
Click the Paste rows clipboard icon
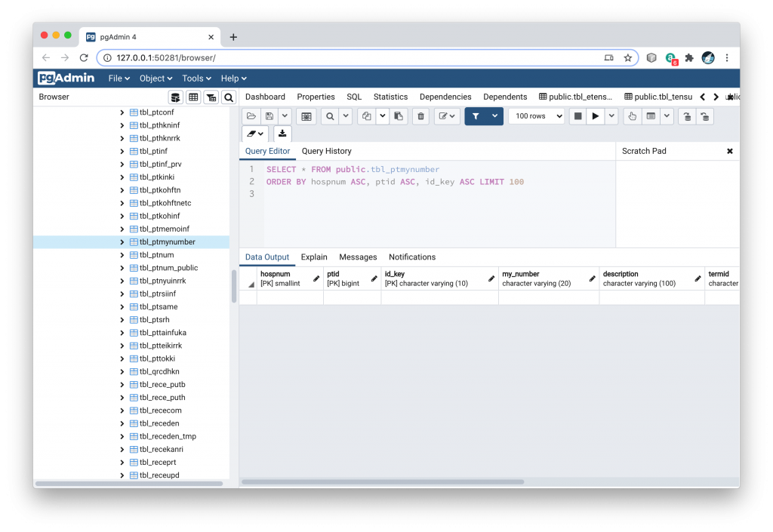[x=399, y=116]
